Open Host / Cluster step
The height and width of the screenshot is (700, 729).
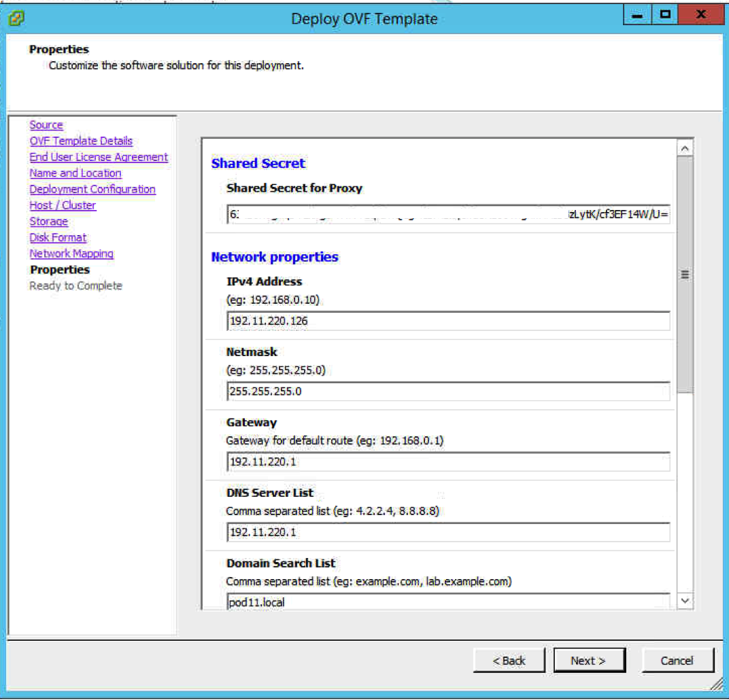pyautogui.click(x=63, y=205)
